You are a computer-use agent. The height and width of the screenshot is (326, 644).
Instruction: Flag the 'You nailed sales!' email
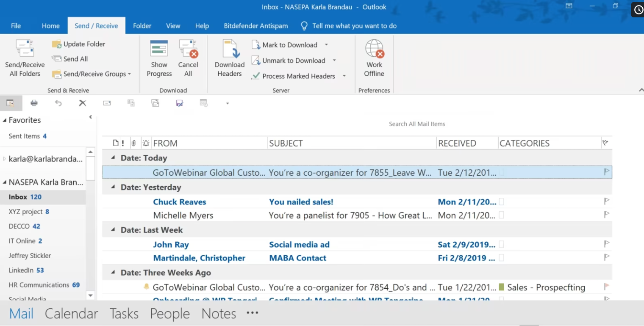tap(607, 202)
